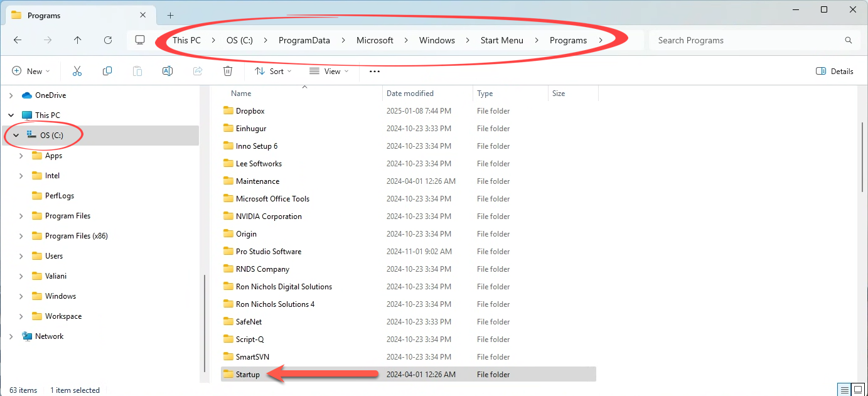Image resolution: width=868 pixels, height=396 pixels.
Task: Expand the Program Files tree node
Action: click(x=21, y=216)
